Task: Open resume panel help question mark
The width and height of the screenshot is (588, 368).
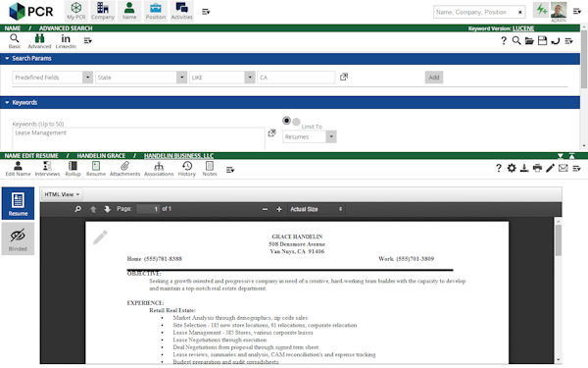Action: click(x=499, y=168)
